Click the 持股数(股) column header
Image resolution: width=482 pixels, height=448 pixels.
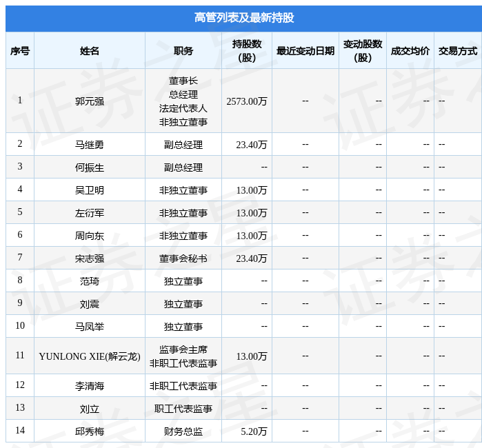point(247,51)
